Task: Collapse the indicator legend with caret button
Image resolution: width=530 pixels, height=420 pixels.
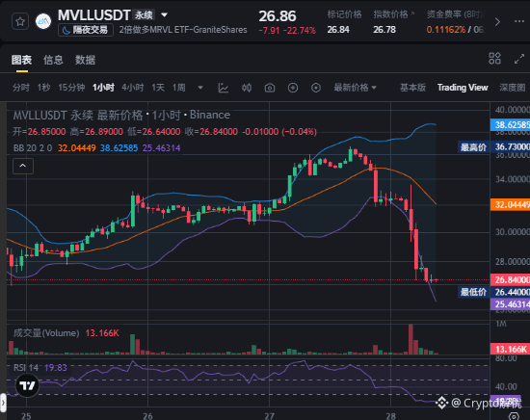Action: pos(23,166)
